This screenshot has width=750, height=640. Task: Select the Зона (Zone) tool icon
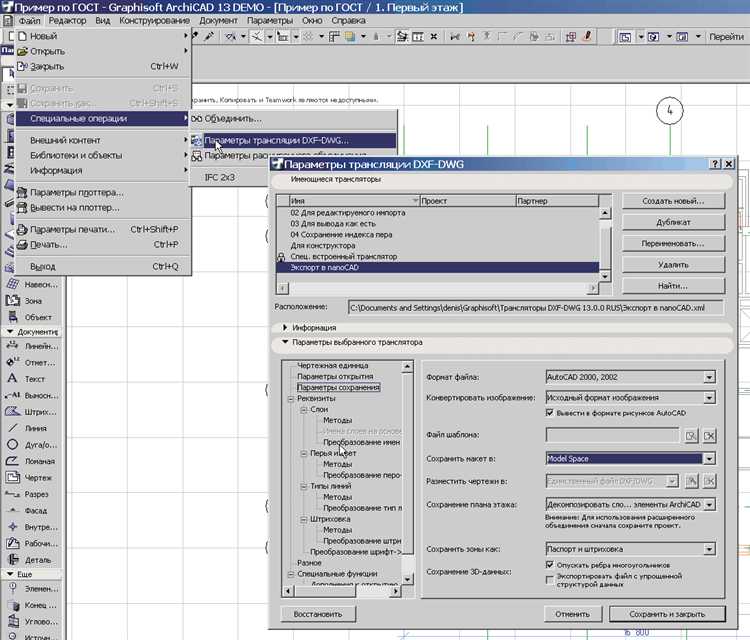pyautogui.click(x=12, y=300)
